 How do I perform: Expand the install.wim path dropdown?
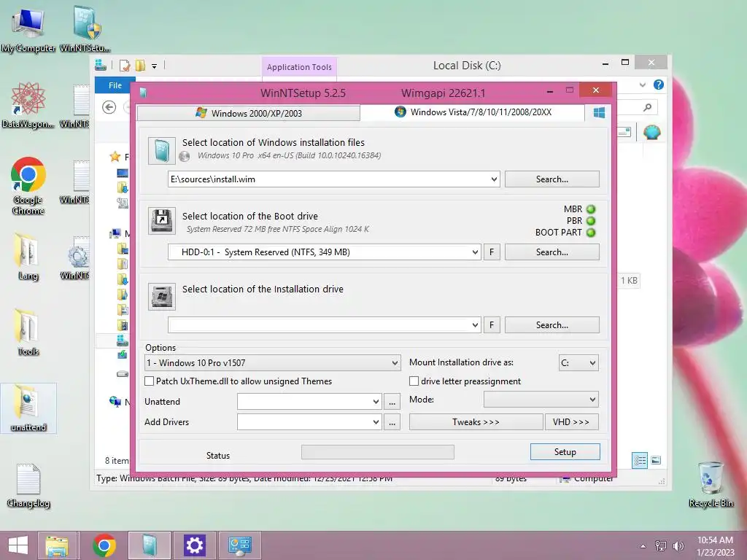pos(494,179)
